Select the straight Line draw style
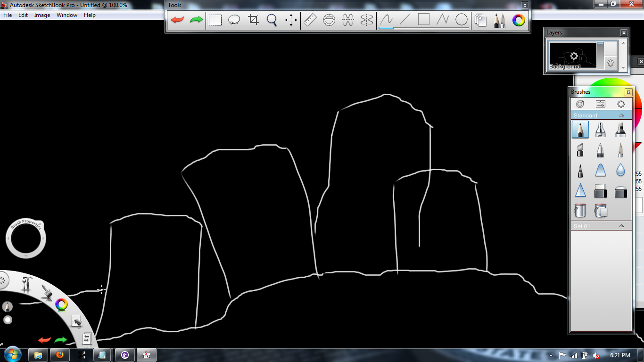This screenshot has height=362, width=644. 405,20
